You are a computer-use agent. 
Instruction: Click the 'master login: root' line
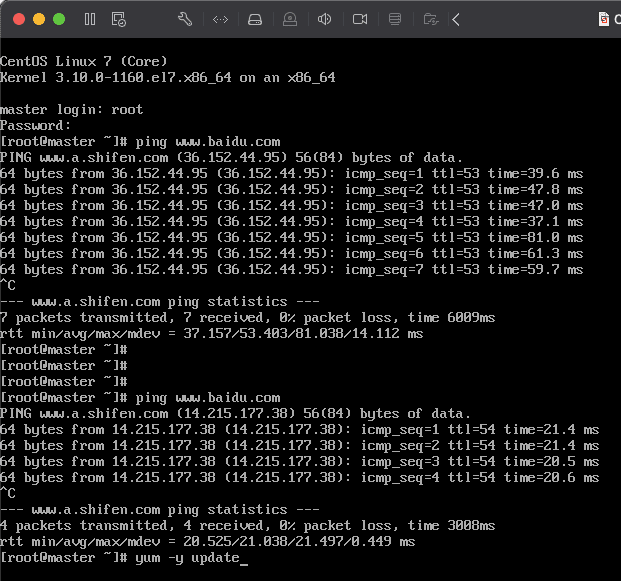71,109
